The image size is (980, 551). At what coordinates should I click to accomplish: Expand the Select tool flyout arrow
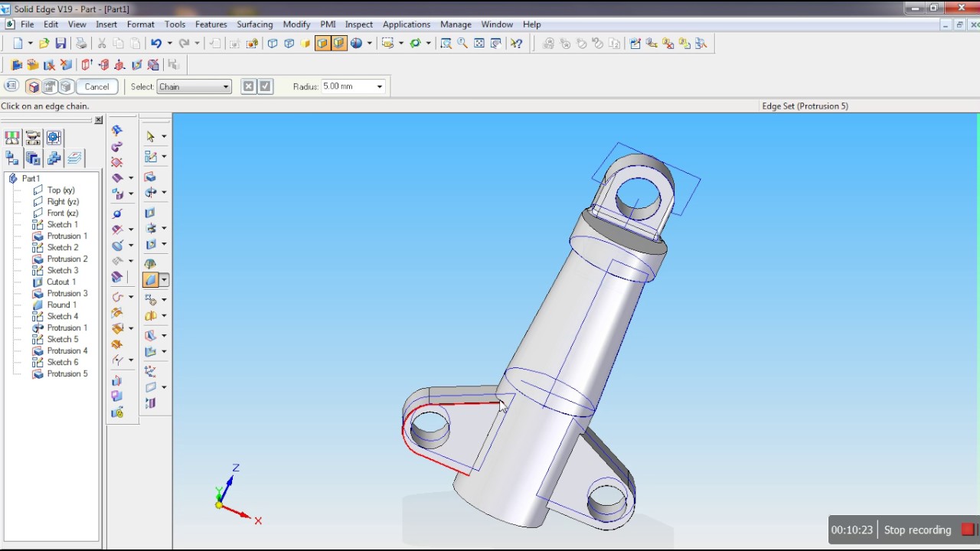point(164,136)
